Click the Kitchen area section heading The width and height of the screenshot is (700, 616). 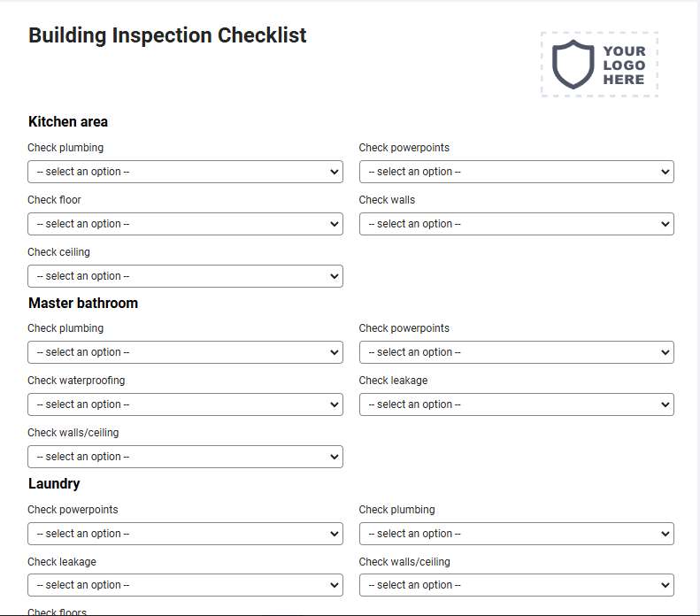tap(68, 121)
